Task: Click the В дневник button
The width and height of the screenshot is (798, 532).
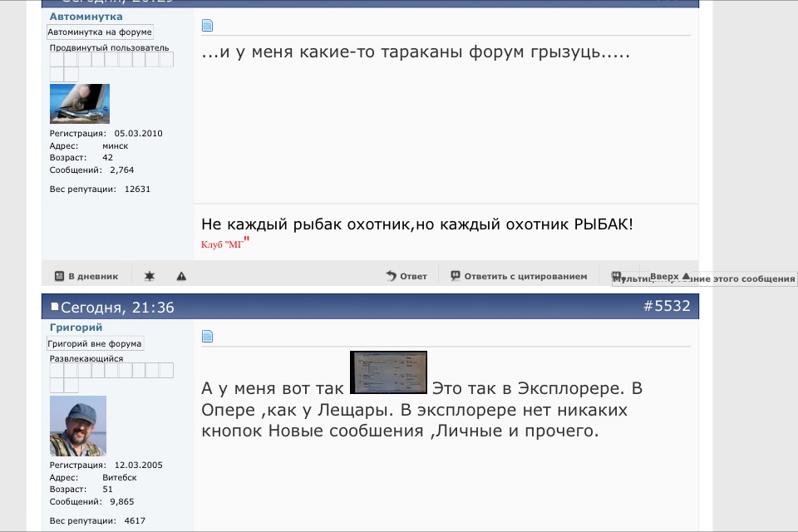Action: 86,276
